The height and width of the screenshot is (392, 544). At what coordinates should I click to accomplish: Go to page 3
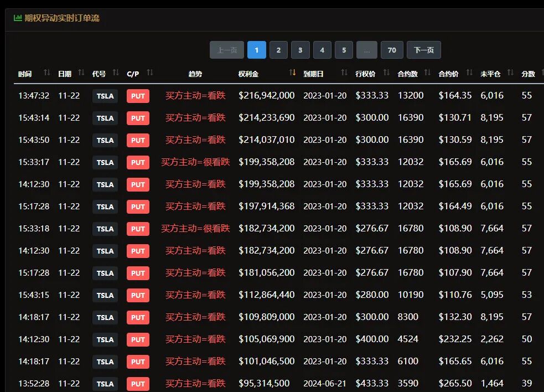coord(301,50)
